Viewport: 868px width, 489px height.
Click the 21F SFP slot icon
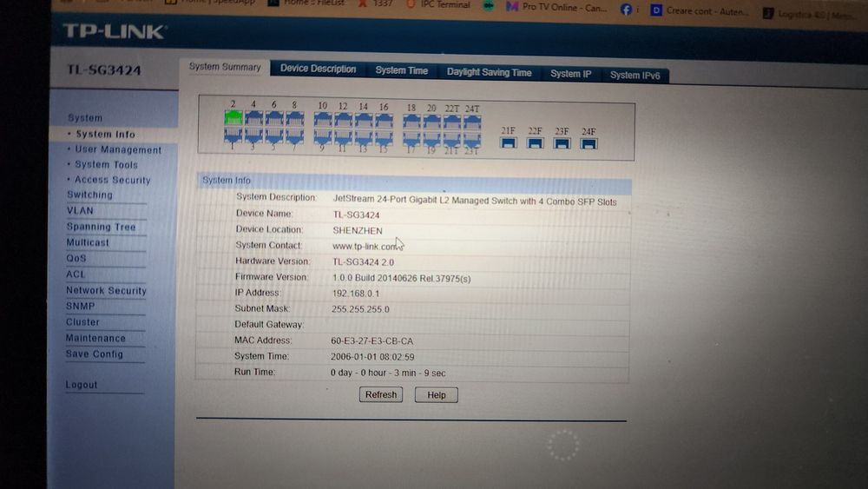[508, 143]
